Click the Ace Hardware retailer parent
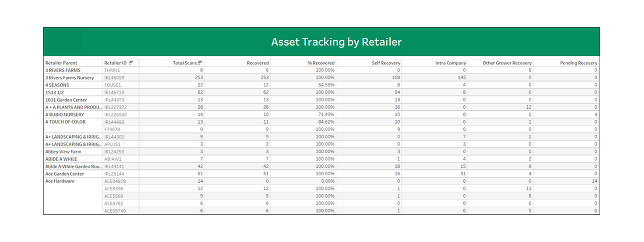 [x=60, y=181]
